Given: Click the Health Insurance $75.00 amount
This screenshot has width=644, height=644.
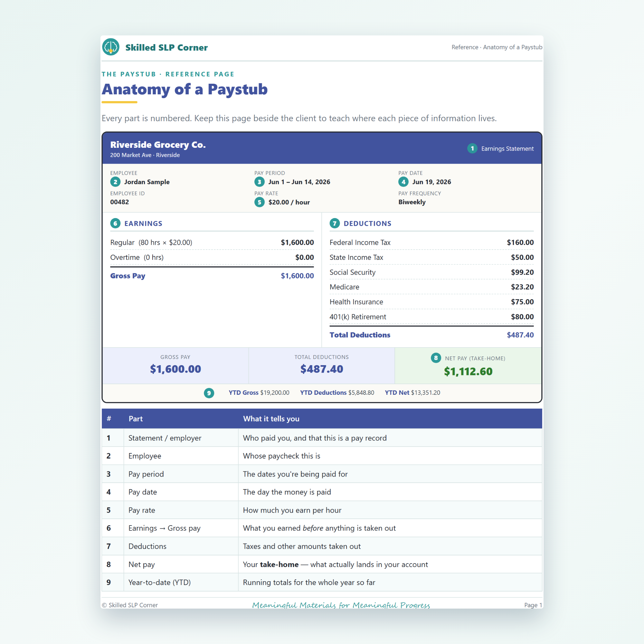Looking at the screenshot, I should (522, 302).
